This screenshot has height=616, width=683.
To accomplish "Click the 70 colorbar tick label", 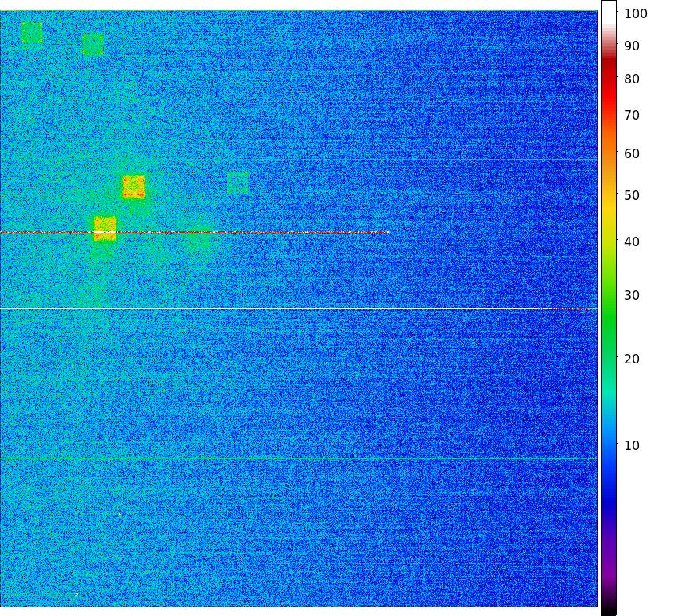I will click(x=632, y=115).
